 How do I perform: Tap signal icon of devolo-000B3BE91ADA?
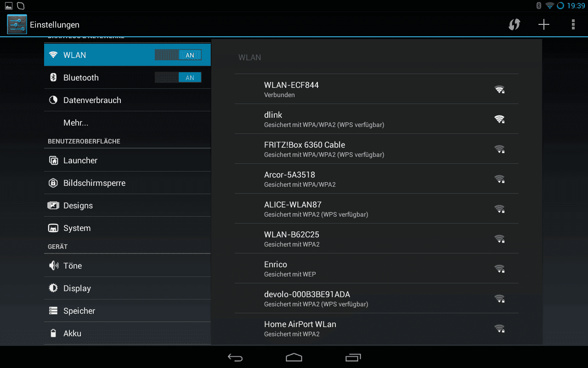[500, 299]
